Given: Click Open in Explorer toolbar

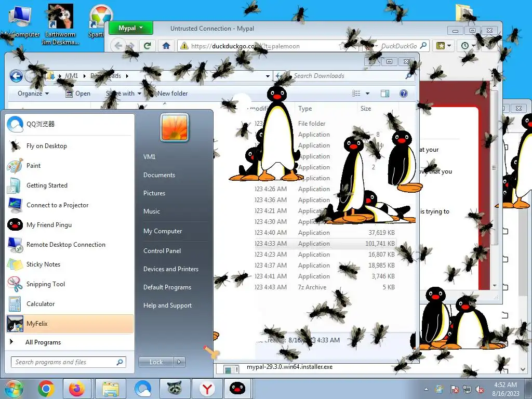Looking at the screenshot, I should click(78, 94).
